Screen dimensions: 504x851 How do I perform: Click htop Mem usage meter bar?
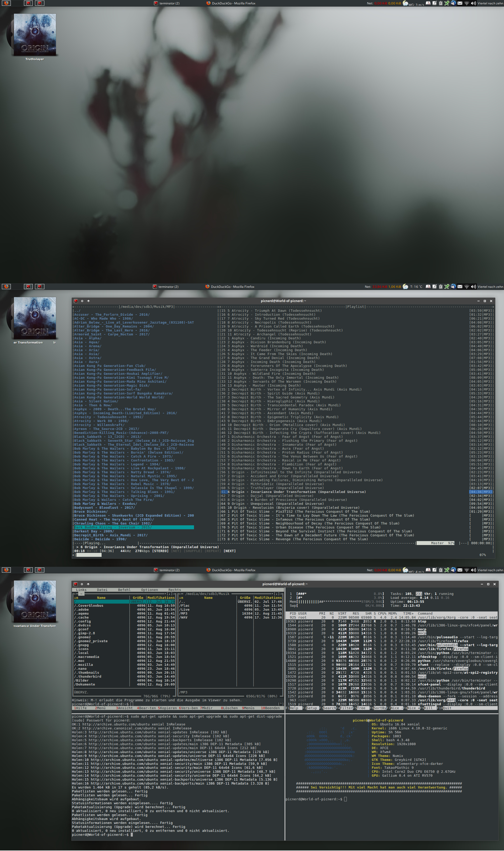(337, 602)
